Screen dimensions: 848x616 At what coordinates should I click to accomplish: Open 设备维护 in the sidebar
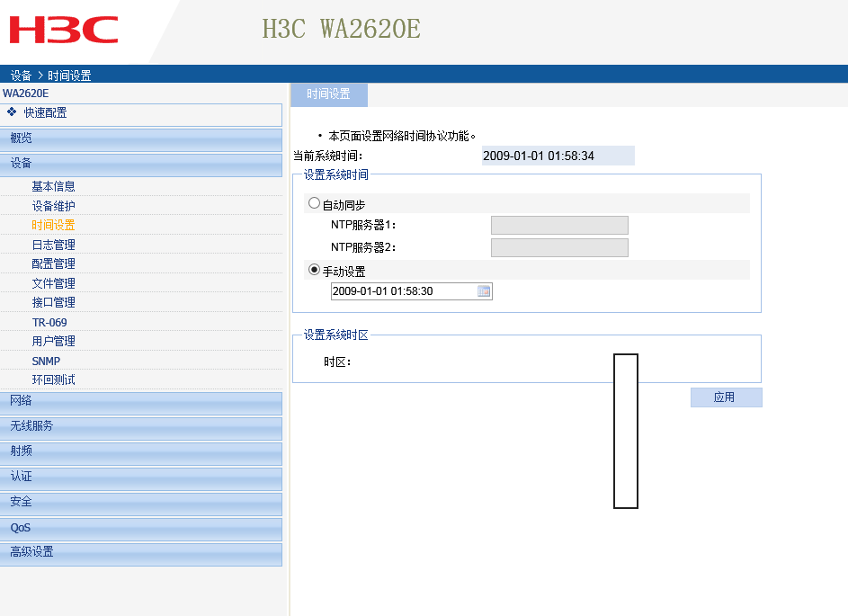(53, 206)
